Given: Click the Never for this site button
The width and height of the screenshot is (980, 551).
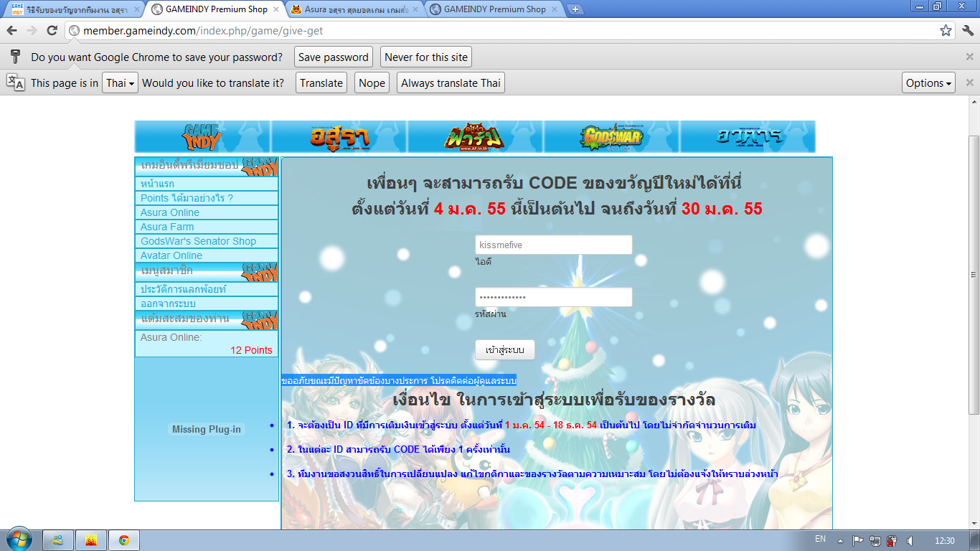Looking at the screenshot, I should tap(425, 57).
